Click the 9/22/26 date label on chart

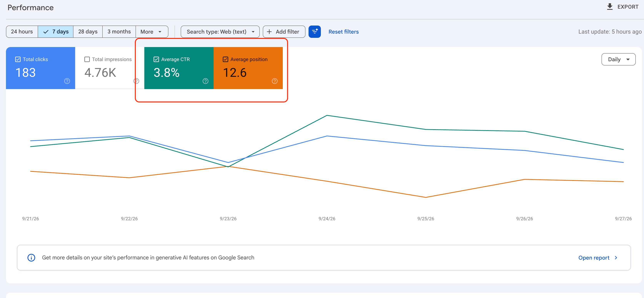tap(129, 219)
